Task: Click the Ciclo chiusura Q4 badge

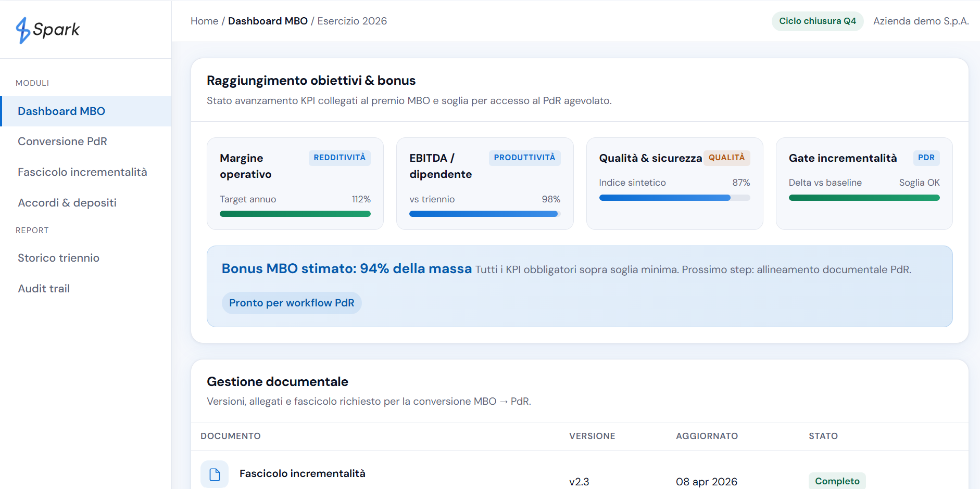Action: click(818, 21)
